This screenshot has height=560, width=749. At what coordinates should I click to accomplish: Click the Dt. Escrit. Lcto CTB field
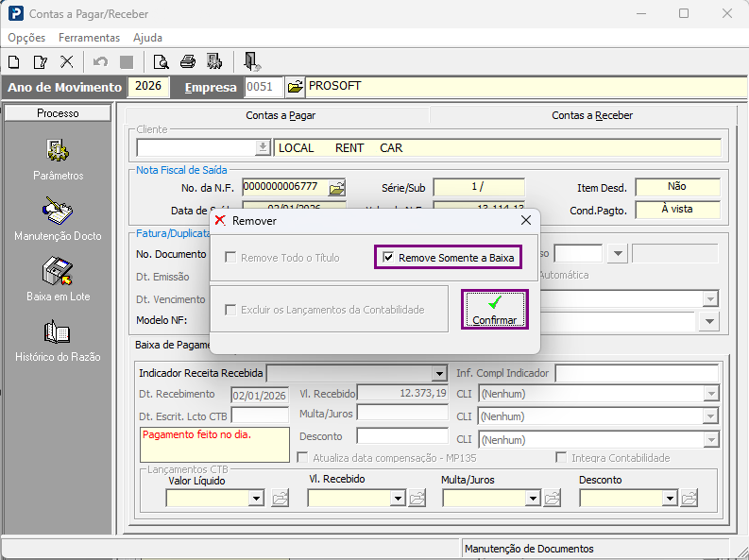point(260,416)
